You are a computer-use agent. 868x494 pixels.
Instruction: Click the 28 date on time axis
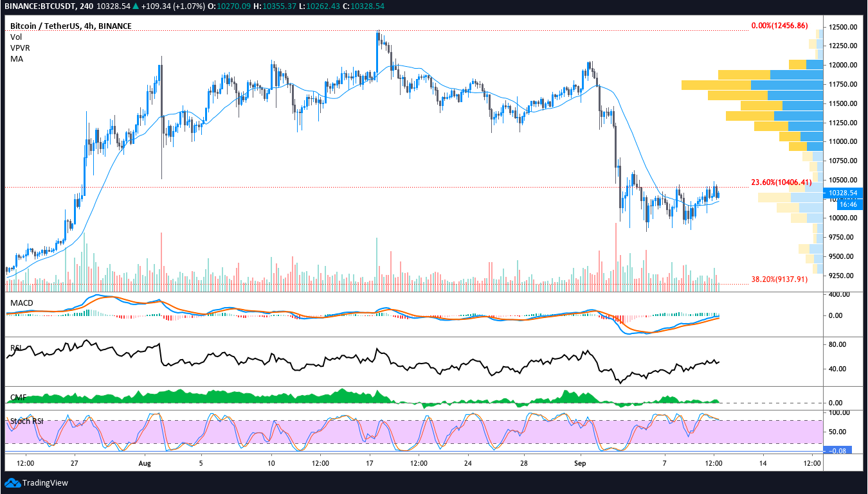tap(524, 463)
